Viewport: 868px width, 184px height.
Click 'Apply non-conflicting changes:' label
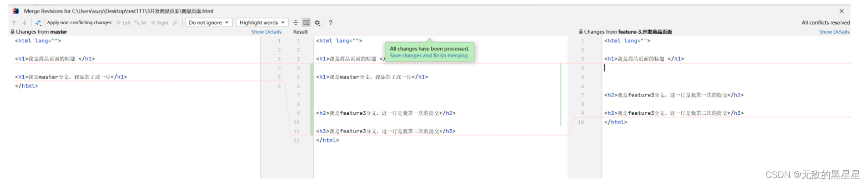(80, 23)
